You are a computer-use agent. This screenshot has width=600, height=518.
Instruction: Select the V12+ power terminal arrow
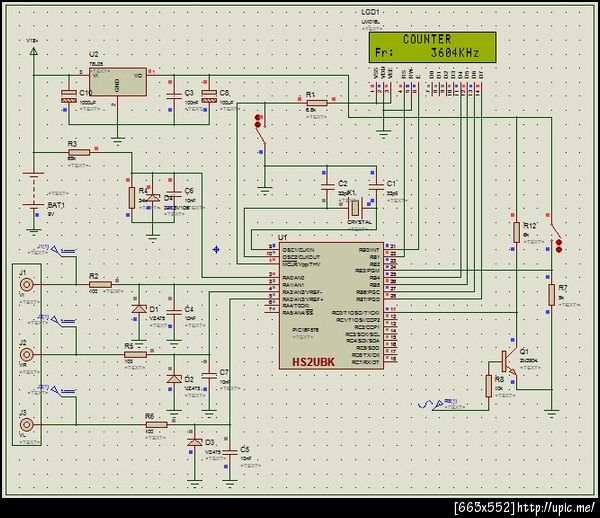[x=34, y=50]
